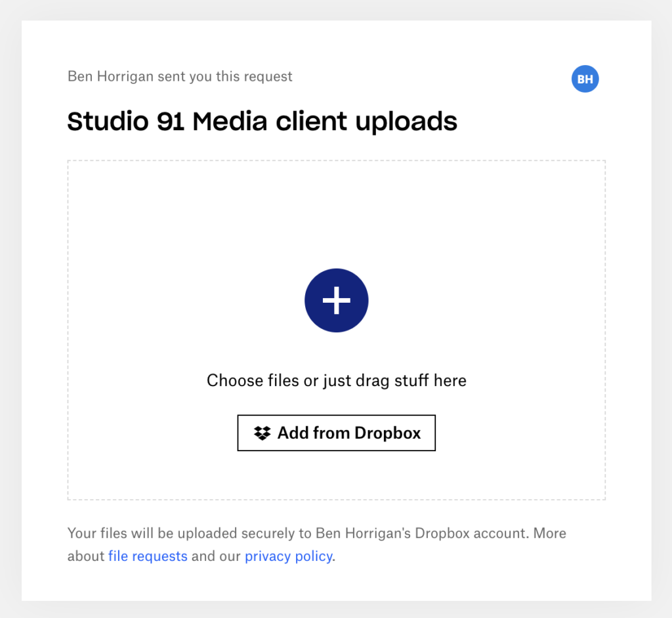Click the BH avatar badge
Viewport: 672px width, 618px height.
point(585,79)
